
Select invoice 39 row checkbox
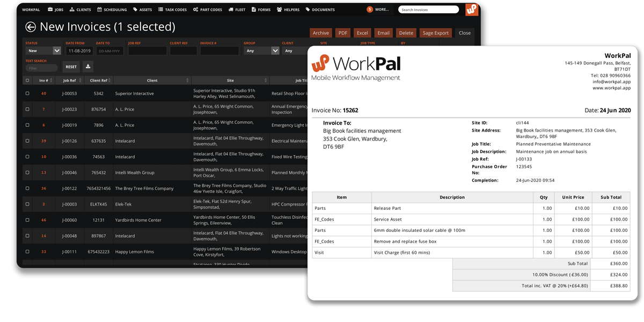(27, 141)
